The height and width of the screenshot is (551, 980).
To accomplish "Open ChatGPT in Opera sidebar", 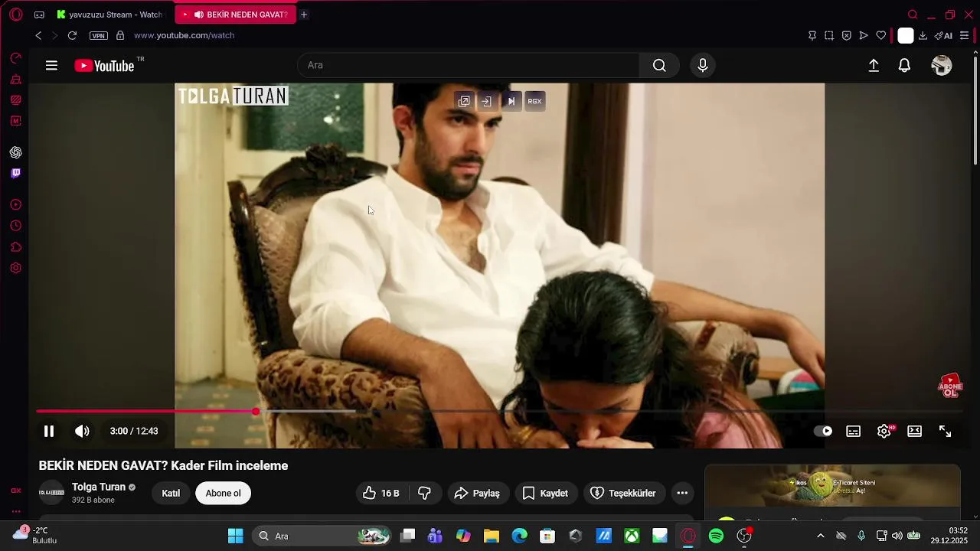I will (15, 152).
